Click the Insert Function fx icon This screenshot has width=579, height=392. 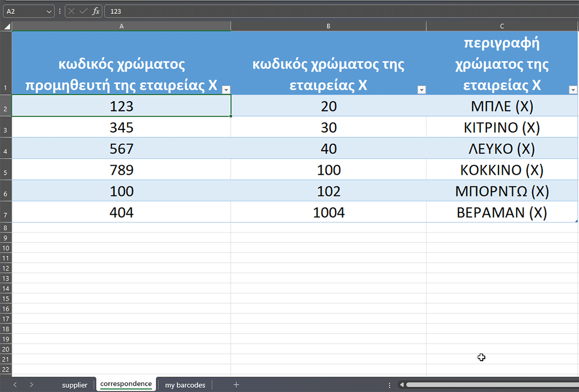(x=96, y=11)
